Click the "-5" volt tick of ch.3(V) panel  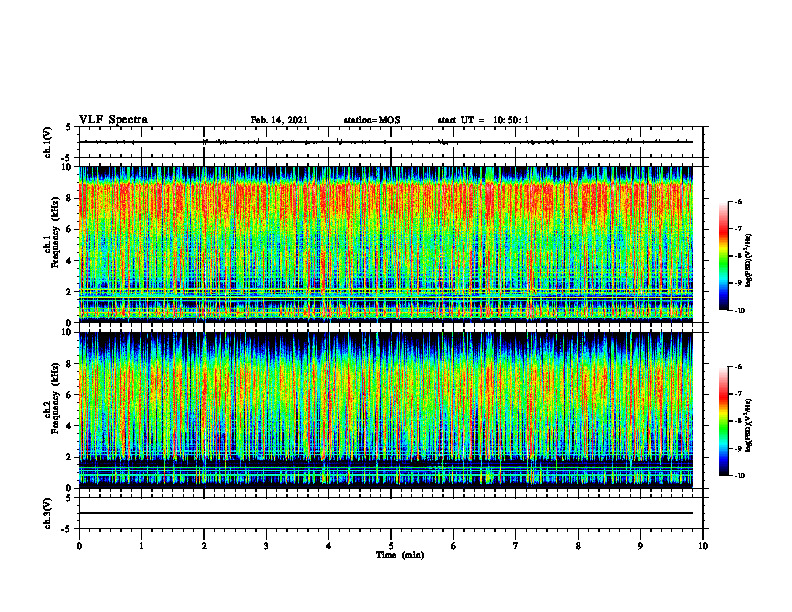[68, 529]
